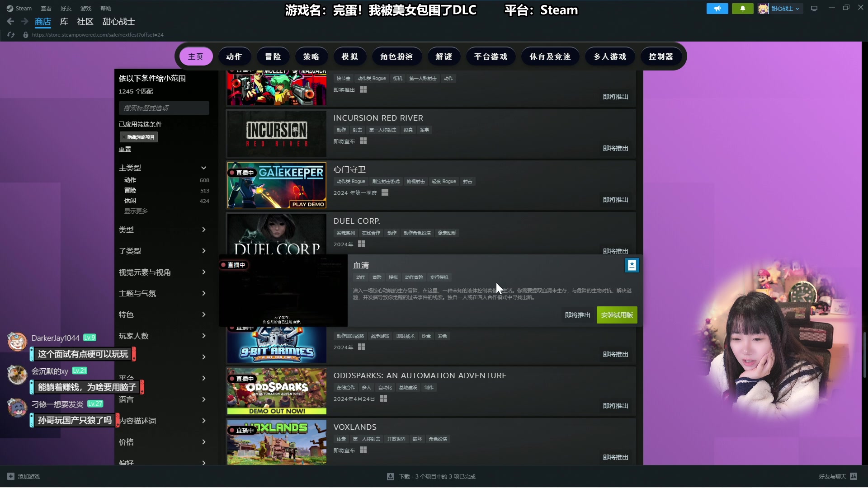Open the downloads icon in bottom bar
Viewport: 868px width, 488px height.
pyautogui.click(x=391, y=476)
